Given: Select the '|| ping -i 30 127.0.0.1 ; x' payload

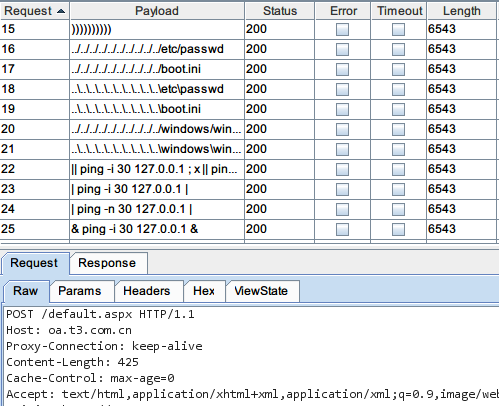Looking at the screenshot, I should point(157,169).
